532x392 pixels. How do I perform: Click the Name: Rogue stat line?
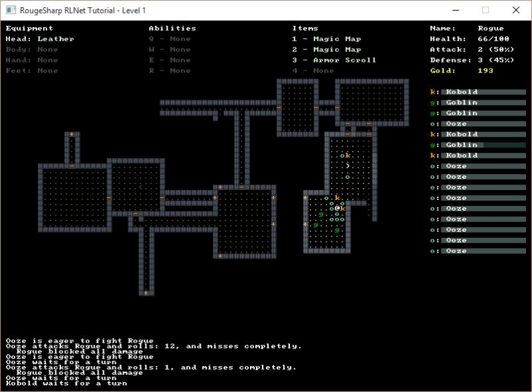[467, 29]
